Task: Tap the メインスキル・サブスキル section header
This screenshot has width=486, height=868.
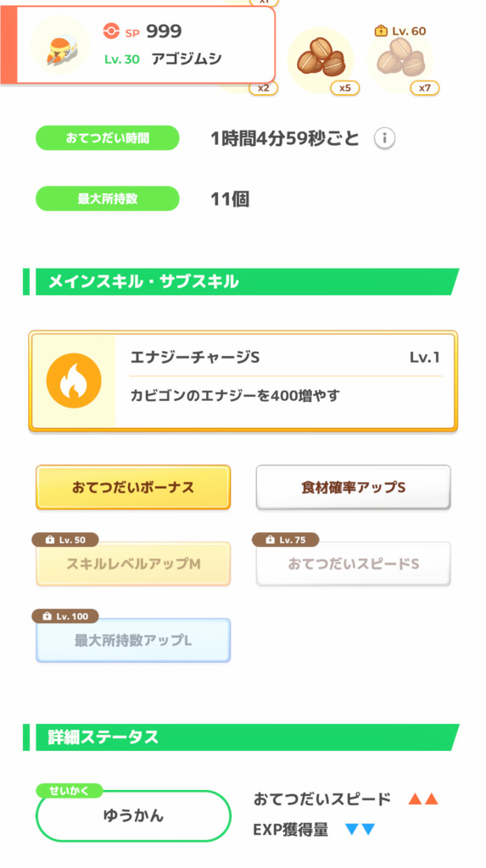Action: point(241,281)
